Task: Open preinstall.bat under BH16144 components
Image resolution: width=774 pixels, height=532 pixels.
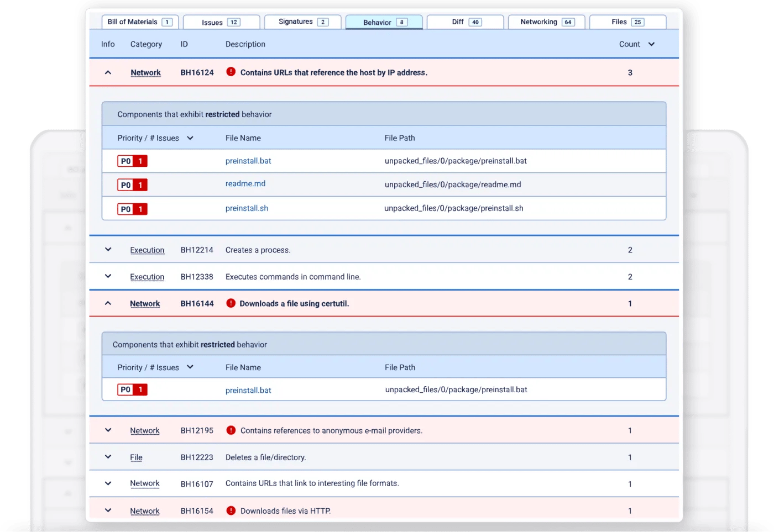Action: (248, 390)
